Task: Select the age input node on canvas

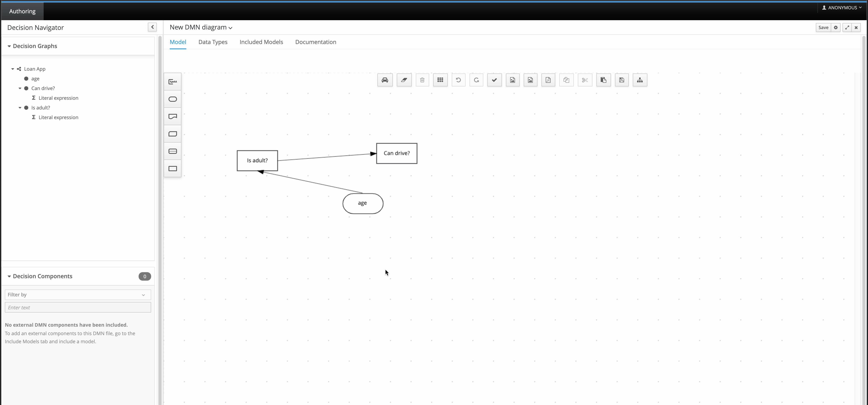Action: click(363, 204)
